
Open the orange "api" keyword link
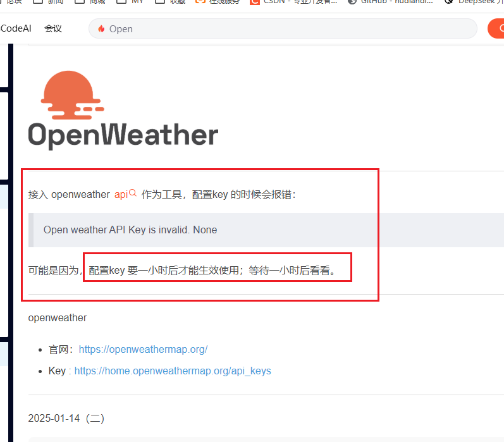[x=121, y=195]
